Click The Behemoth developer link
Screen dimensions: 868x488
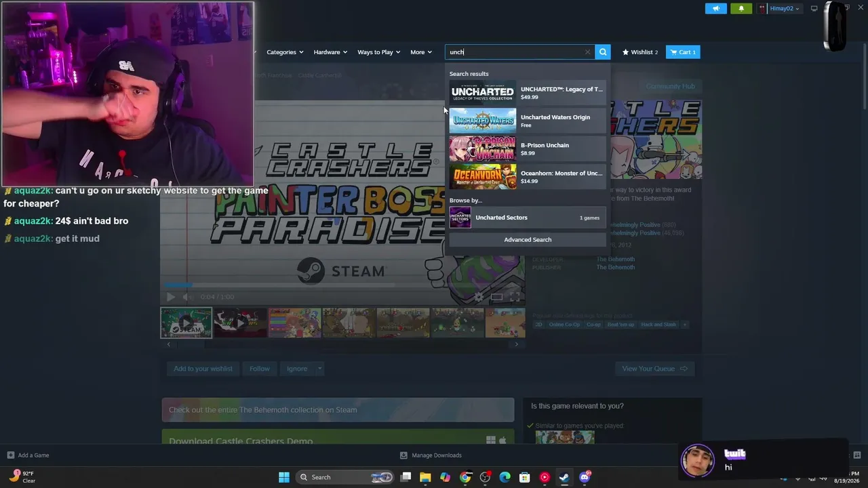click(616, 259)
